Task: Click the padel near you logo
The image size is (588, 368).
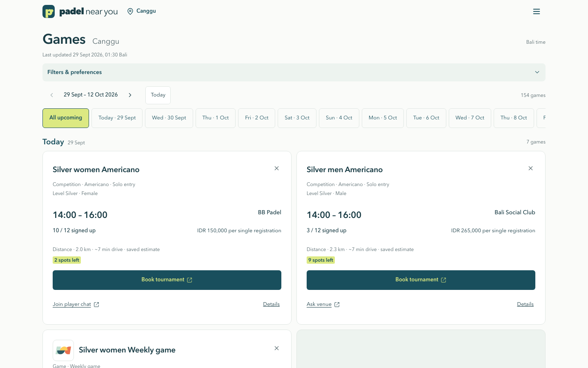Action: coord(80,11)
